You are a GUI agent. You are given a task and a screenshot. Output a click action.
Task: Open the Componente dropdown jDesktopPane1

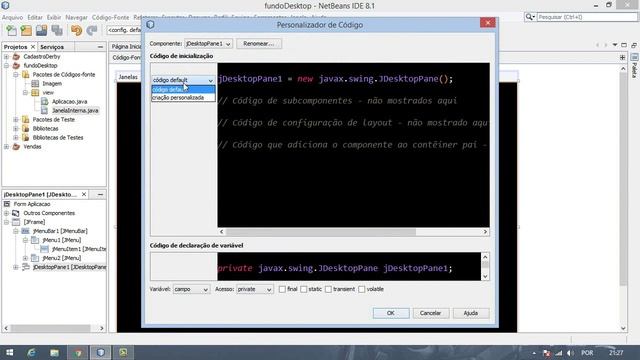coord(208,44)
